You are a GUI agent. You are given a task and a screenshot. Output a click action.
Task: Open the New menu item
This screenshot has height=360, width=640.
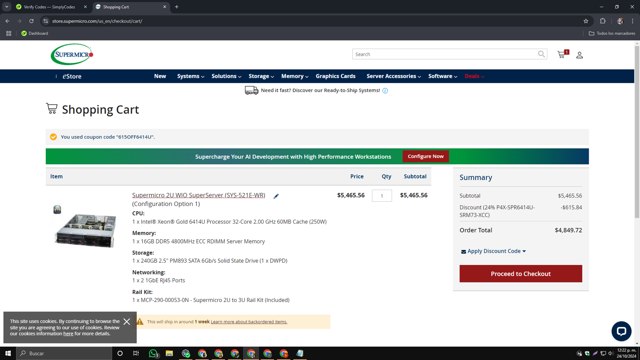(x=160, y=76)
